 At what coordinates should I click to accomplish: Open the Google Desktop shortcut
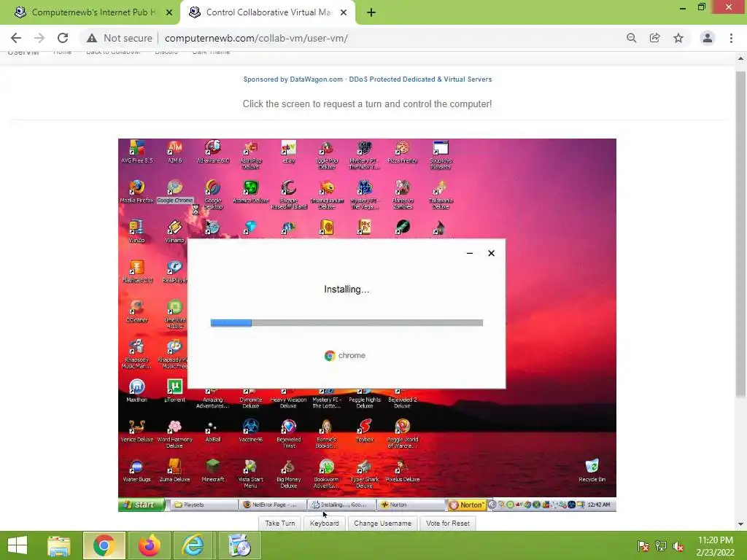pos(213,194)
